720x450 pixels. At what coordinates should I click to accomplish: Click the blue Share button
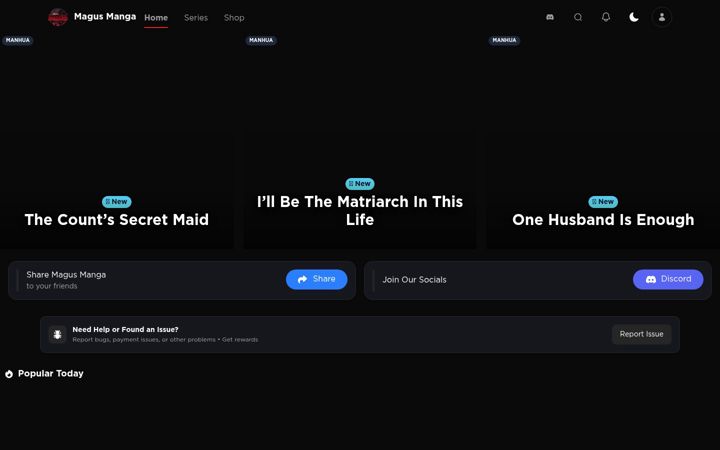click(x=316, y=279)
